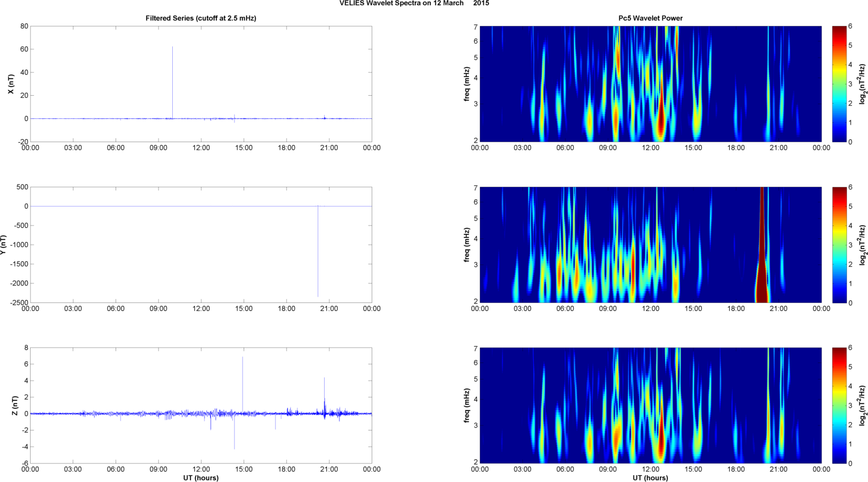Click the log2(nT²/Hz) label of the Z wavelet colorbar
868x482 pixels.
862,406
